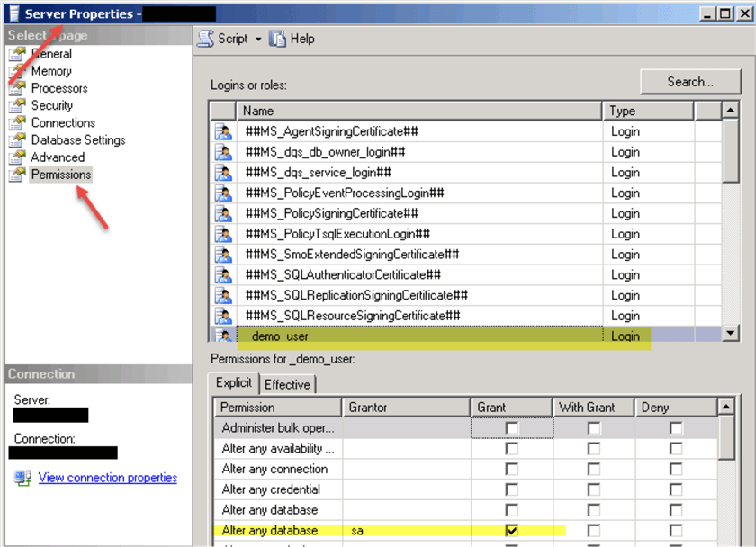Screen dimensions: 756x547
Task: Select the Connections page icon
Action: coord(17,123)
